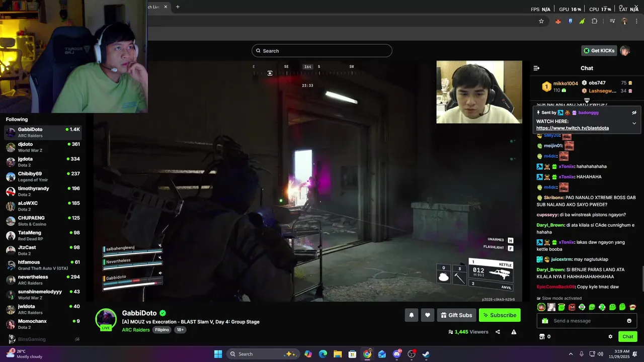This screenshot has height=362, width=644.
Task: Click the green Subscribe button
Action: pyautogui.click(x=500, y=315)
